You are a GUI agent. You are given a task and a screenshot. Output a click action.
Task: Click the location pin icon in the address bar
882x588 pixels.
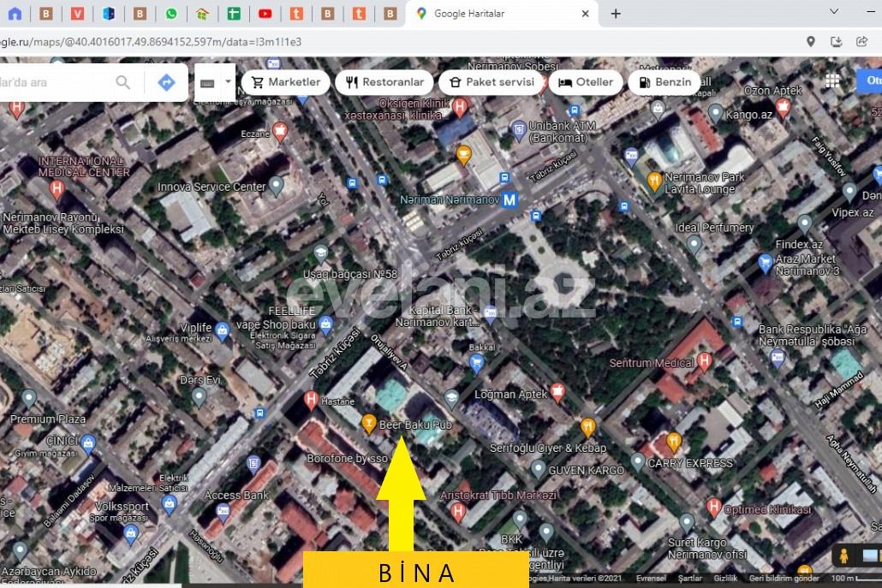tap(810, 40)
